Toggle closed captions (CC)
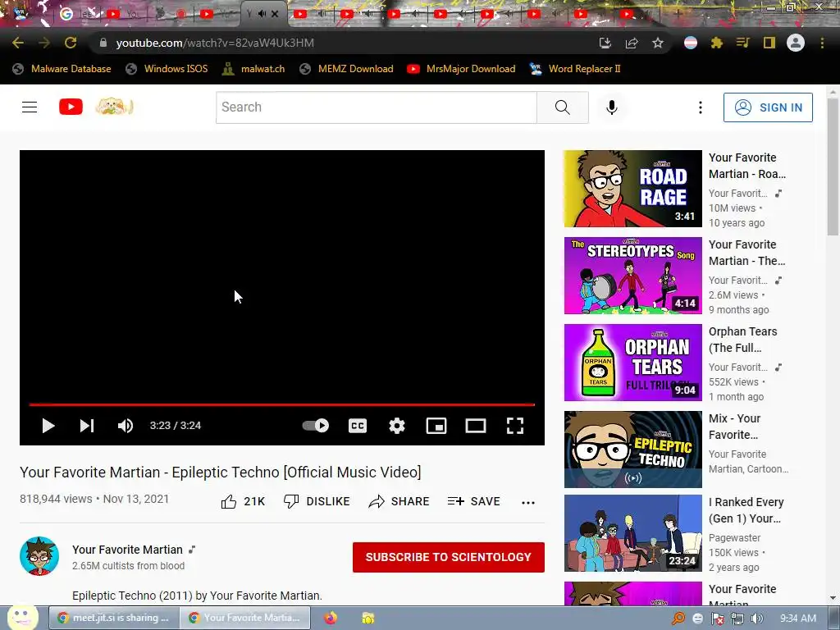 [358, 426]
